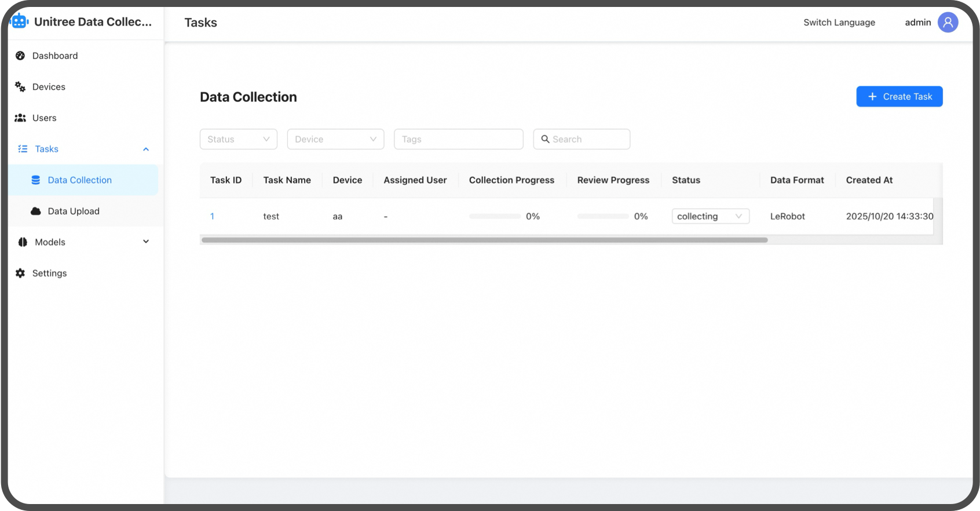Click the horizontal table scrollbar

tap(484, 240)
